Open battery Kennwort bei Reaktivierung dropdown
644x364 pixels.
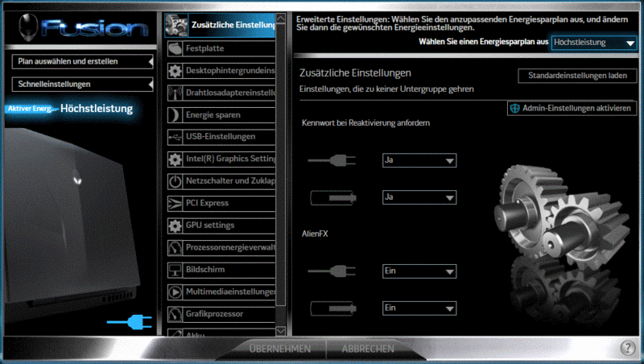[x=419, y=197]
